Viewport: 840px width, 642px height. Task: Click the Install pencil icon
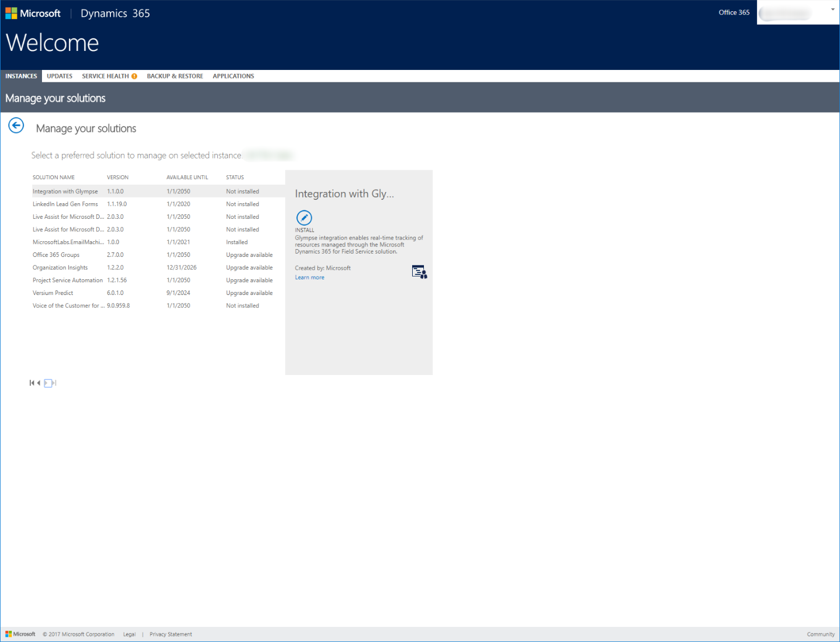click(304, 218)
